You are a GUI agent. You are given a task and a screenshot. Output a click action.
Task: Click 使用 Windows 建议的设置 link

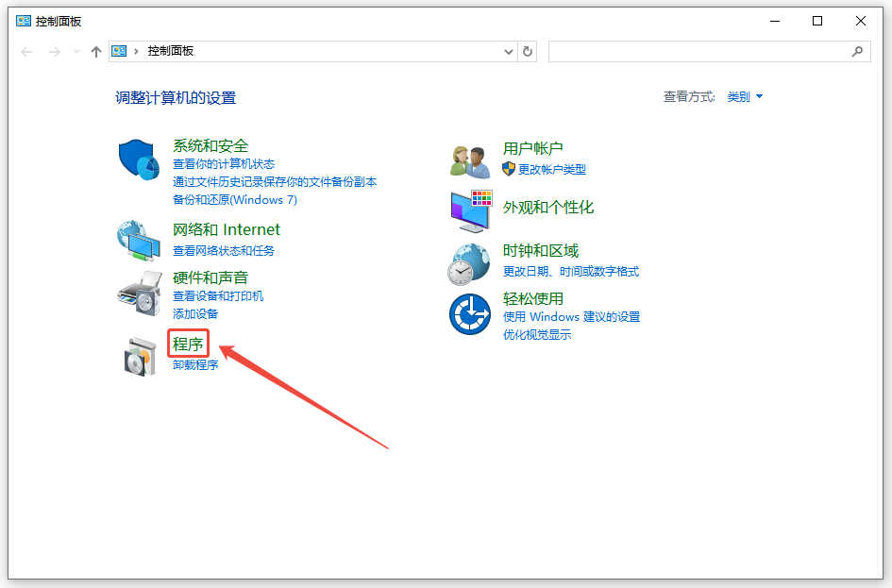pos(571,317)
